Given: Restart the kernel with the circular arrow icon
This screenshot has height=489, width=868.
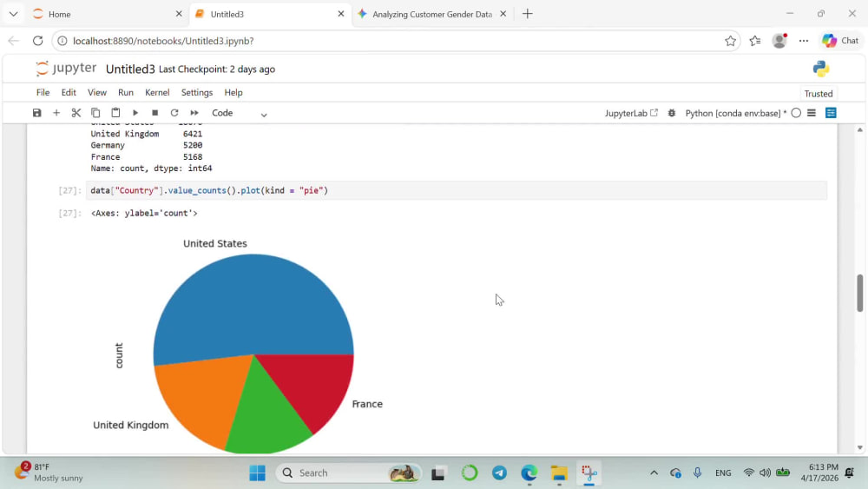Looking at the screenshot, I should 174,113.
